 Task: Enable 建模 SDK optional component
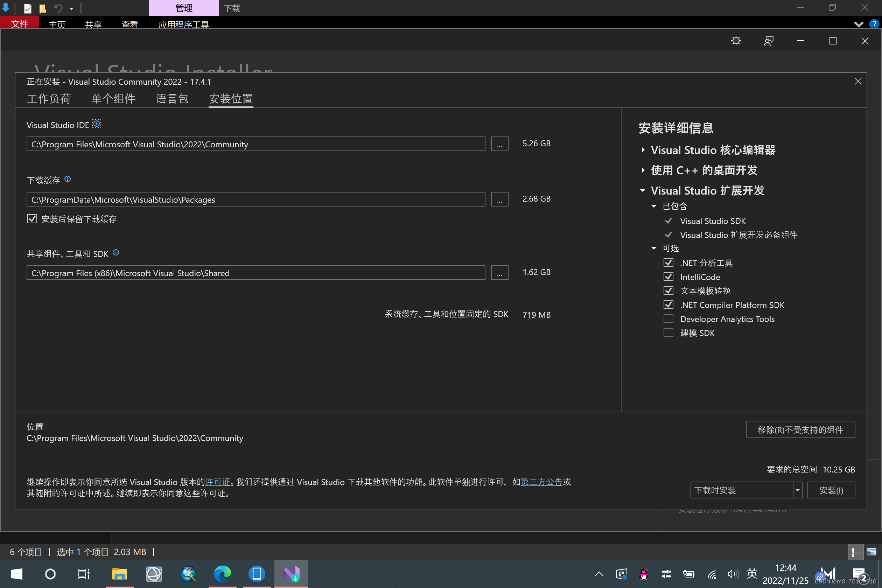pos(668,332)
